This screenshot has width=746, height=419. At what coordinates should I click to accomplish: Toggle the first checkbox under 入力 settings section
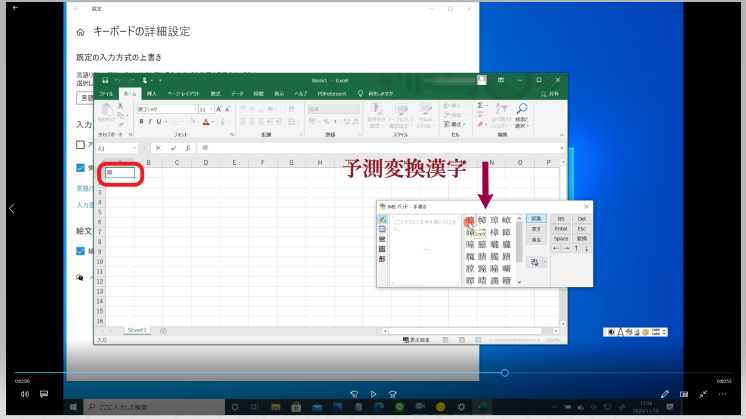click(x=81, y=145)
